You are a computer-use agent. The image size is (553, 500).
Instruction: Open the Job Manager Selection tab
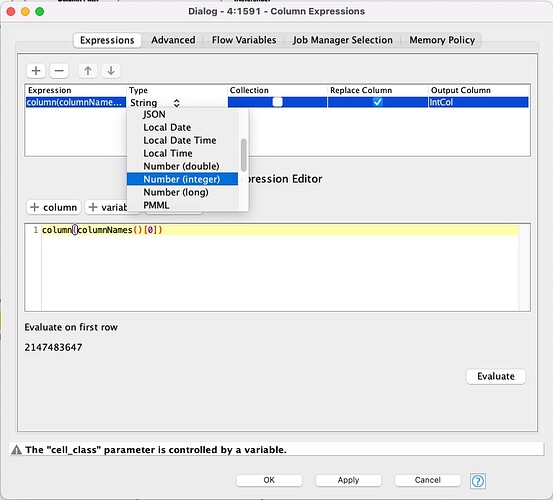coord(342,40)
